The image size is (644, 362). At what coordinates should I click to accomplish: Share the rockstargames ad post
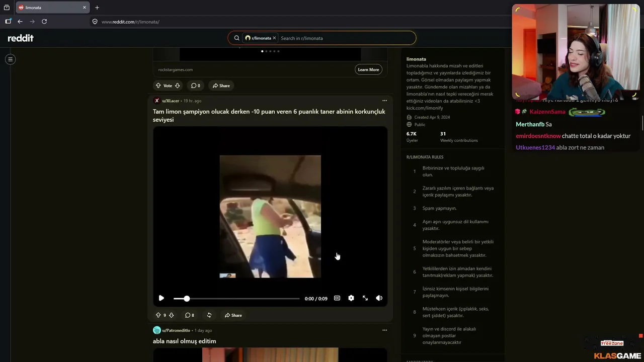(x=221, y=85)
